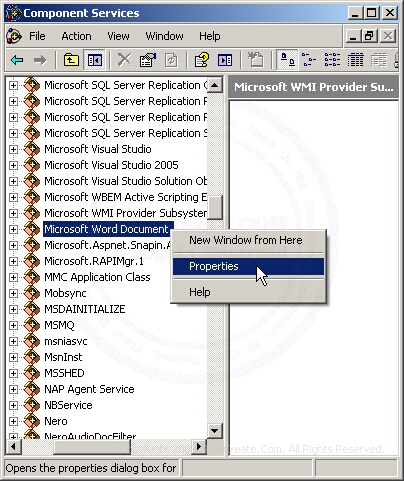Click the vertical scrollbar thumb
Viewport: 404px width, 481px height.
(x=215, y=207)
